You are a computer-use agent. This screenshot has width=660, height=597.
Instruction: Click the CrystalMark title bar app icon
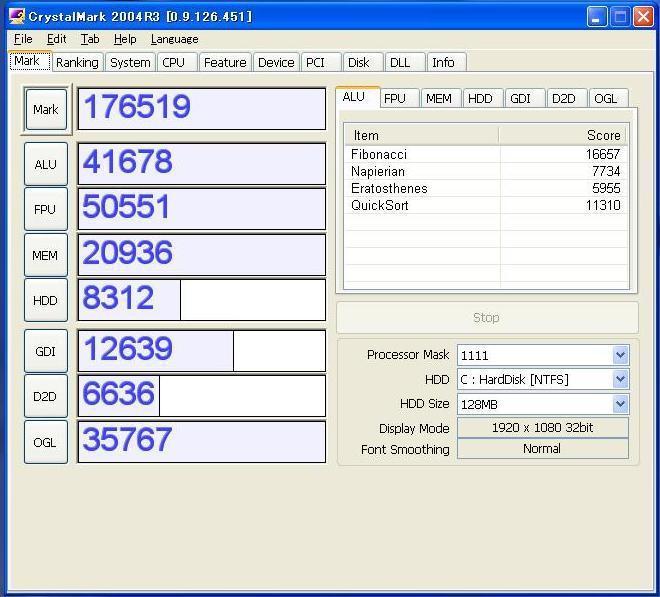tap(16, 16)
